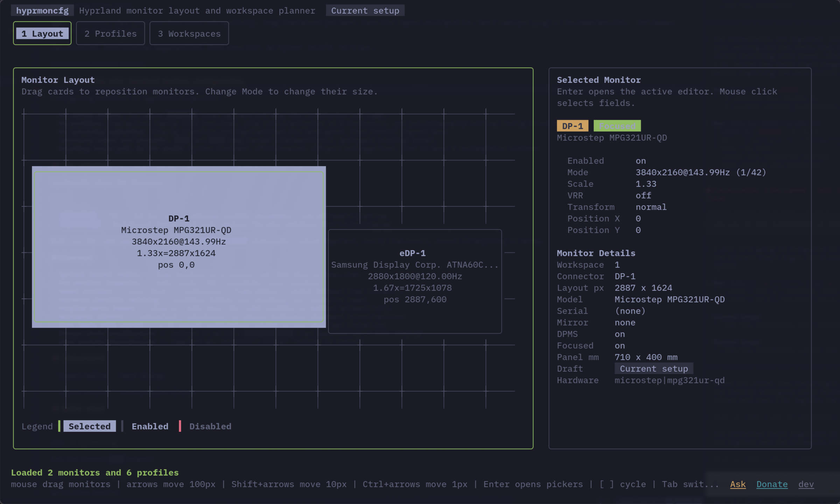
Task: Open the Donate link
Action: (772, 484)
